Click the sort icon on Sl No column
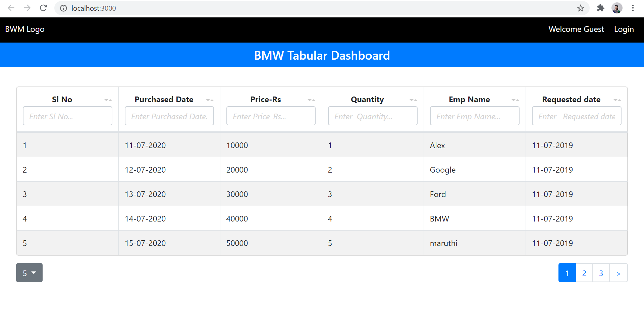The height and width of the screenshot is (313, 644). tap(108, 100)
